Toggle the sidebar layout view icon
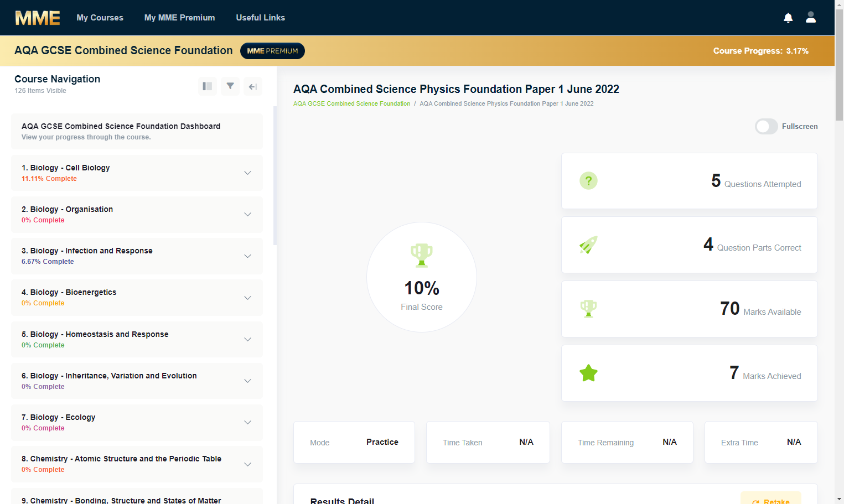844x504 pixels. [208, 86]
